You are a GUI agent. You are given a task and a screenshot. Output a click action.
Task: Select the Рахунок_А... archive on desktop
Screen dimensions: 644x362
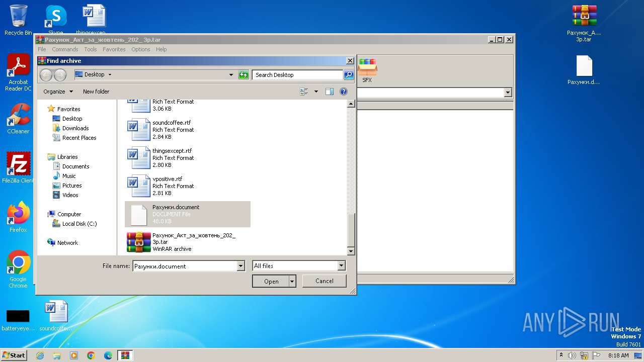point(584,24)
